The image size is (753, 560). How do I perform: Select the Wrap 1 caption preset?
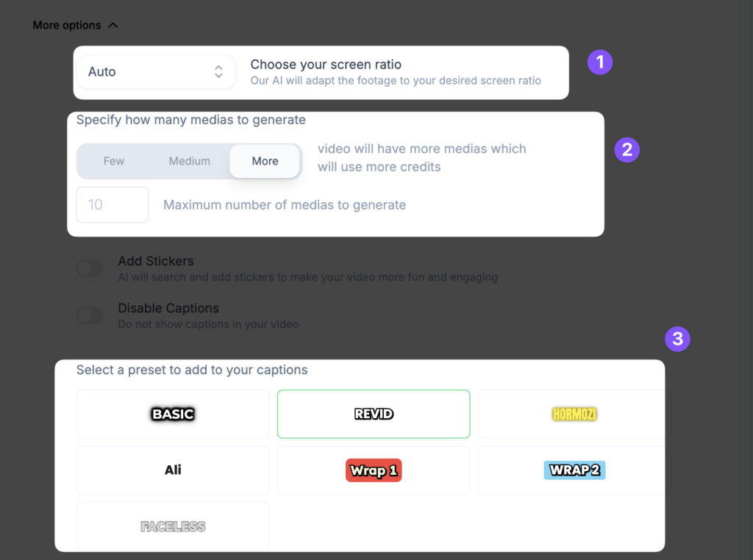coord(374,470)
